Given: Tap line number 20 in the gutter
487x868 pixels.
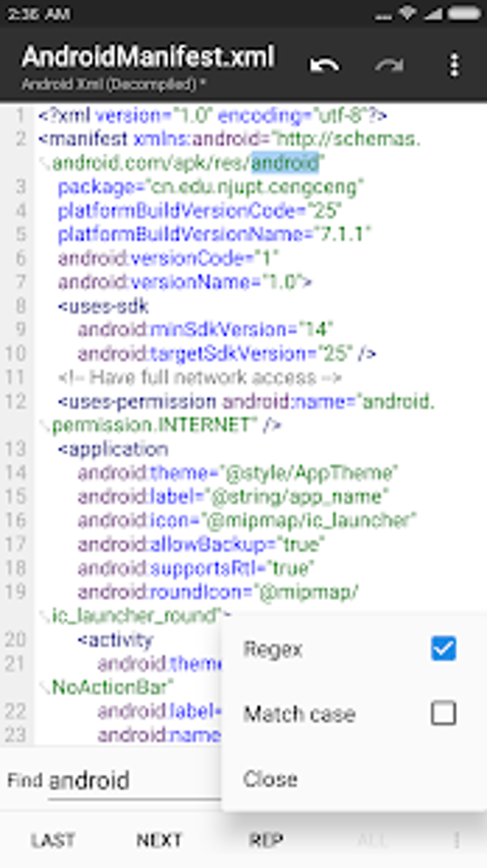Looking at the screenshot, I should 15,640.
